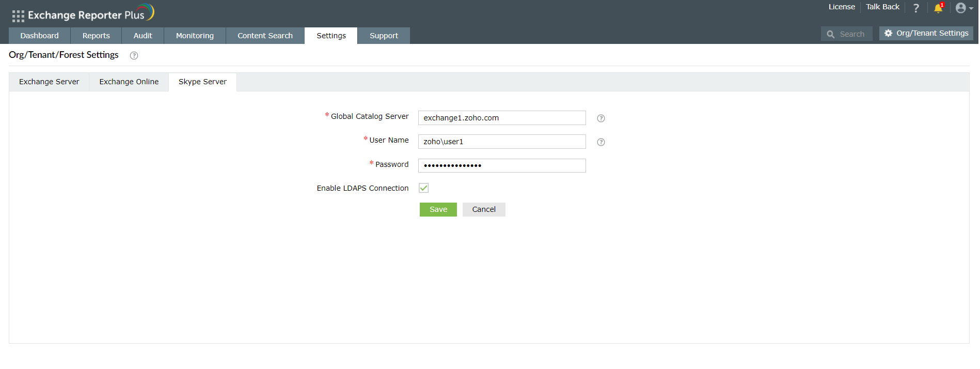Show help for Global Catalog Server
This screenshot has width=980, height=369.
pos(601,118)
